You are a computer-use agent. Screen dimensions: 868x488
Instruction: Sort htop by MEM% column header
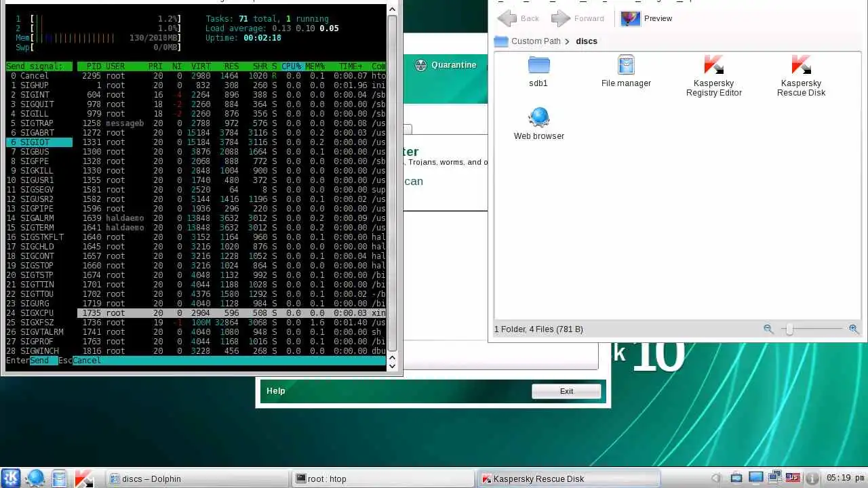click(315, 66)
